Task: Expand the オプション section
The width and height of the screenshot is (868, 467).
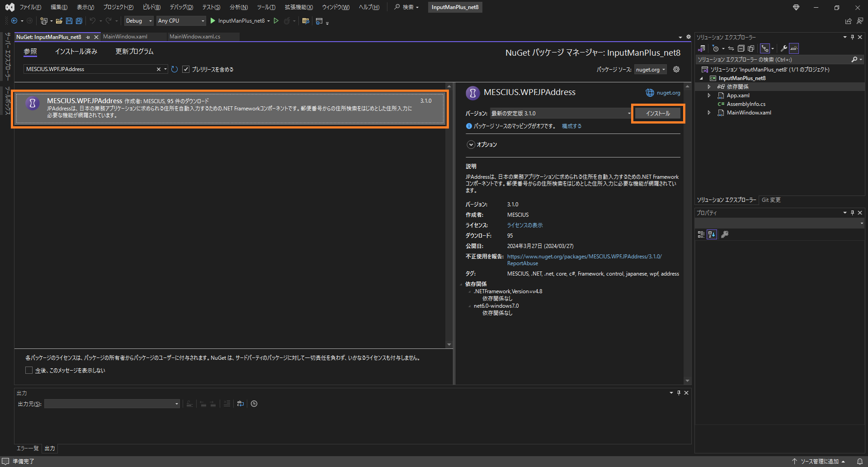Action: coord(471,144)
